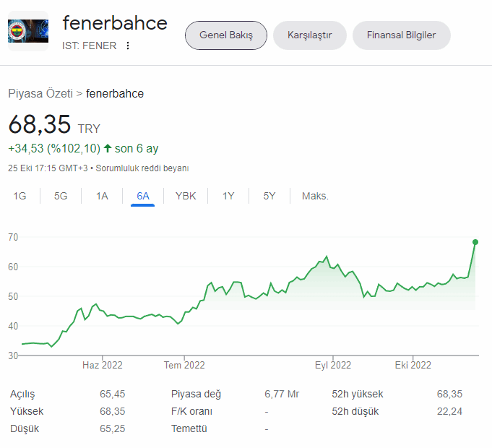Click the Piyasa değ value 6,77 Mr
Viewport: 492px width, 448px height.
tap(282, 394)
